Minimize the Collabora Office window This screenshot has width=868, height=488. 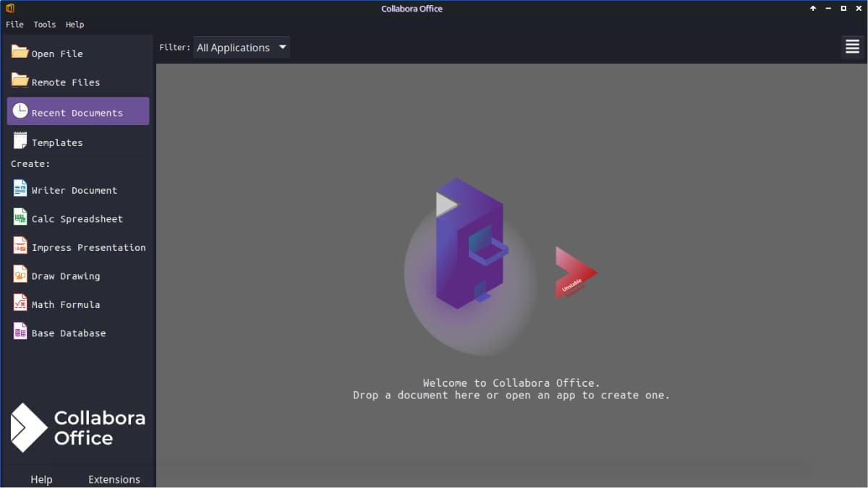click(x=828, y=9)
